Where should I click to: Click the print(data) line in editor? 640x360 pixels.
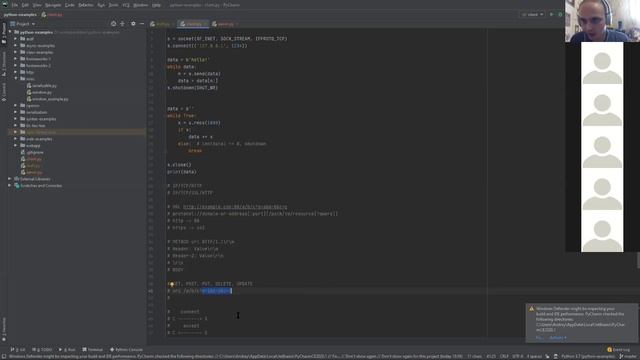[182, 172]
